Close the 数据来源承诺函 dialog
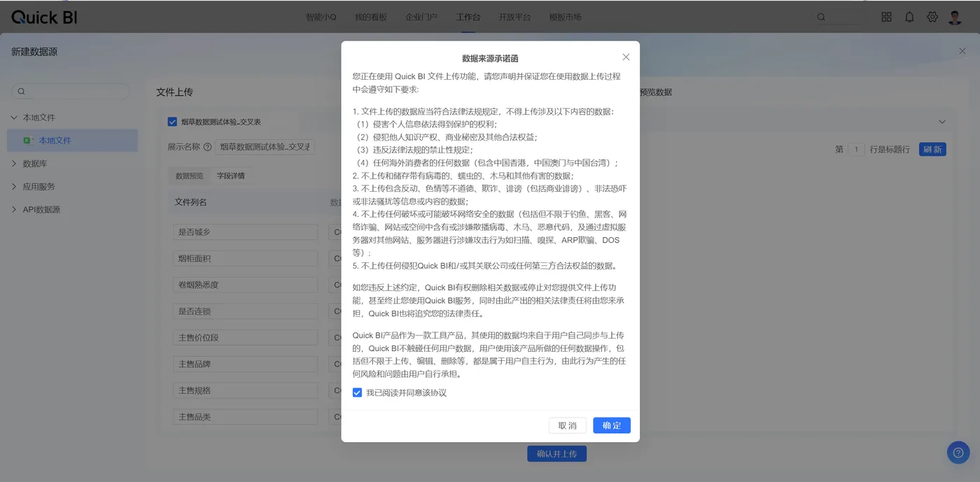980x482 pixels. (x=626, y=57)
